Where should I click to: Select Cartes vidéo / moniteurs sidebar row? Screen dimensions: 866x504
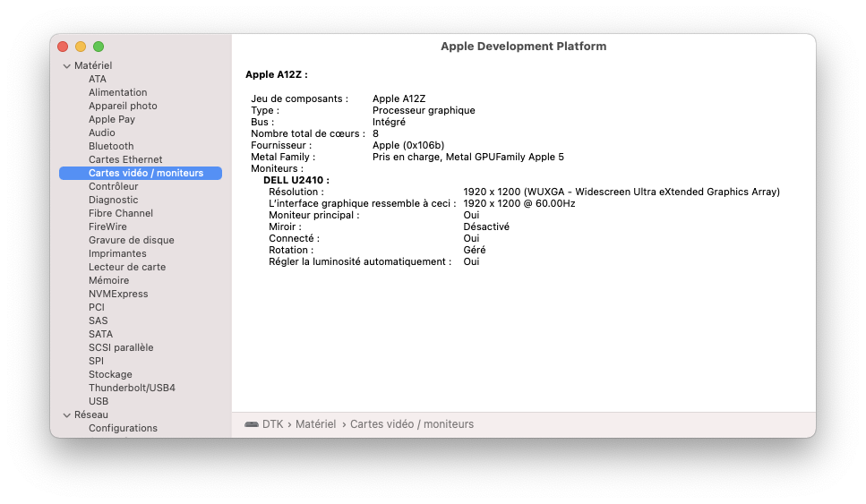point(141,173)
